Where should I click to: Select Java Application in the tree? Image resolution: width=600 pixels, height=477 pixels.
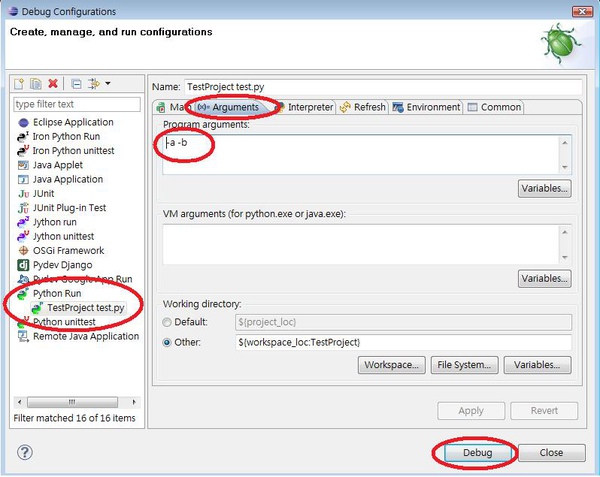[x=68, y=179]
